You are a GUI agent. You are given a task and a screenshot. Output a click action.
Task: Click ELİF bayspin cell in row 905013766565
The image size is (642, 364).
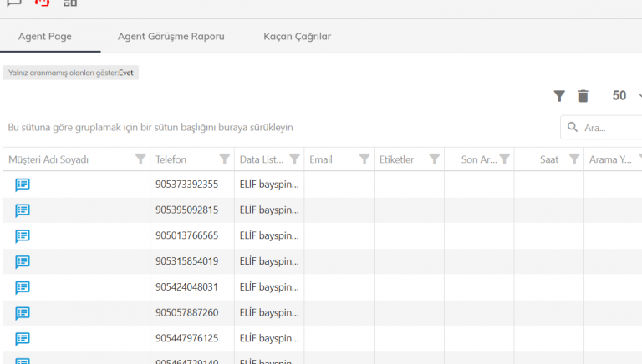point(269,236)
